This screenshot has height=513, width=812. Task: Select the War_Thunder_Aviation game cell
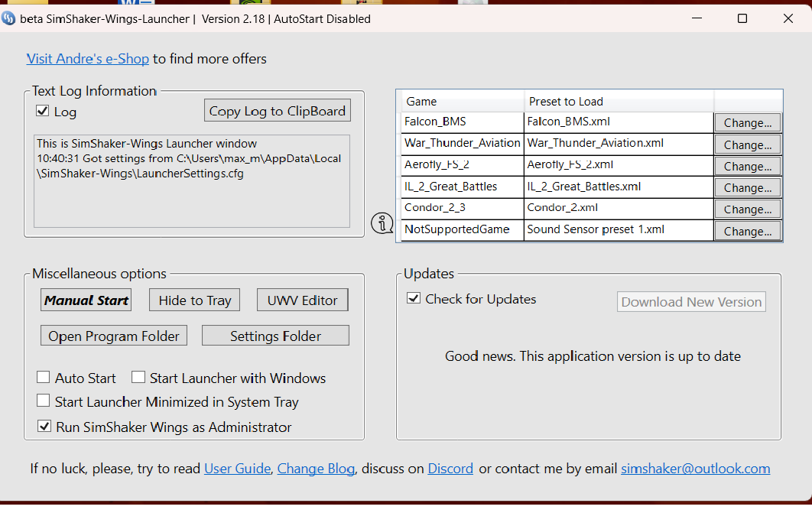tap(463, 144)
